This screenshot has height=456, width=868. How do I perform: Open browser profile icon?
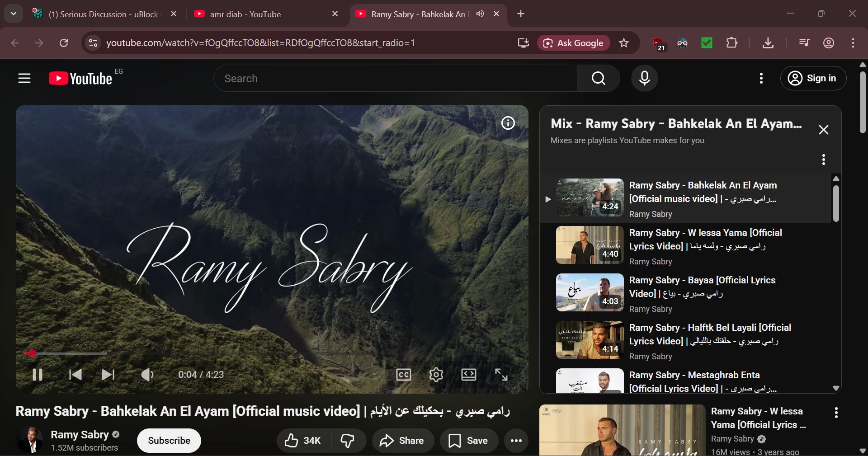tap(829, 43)
